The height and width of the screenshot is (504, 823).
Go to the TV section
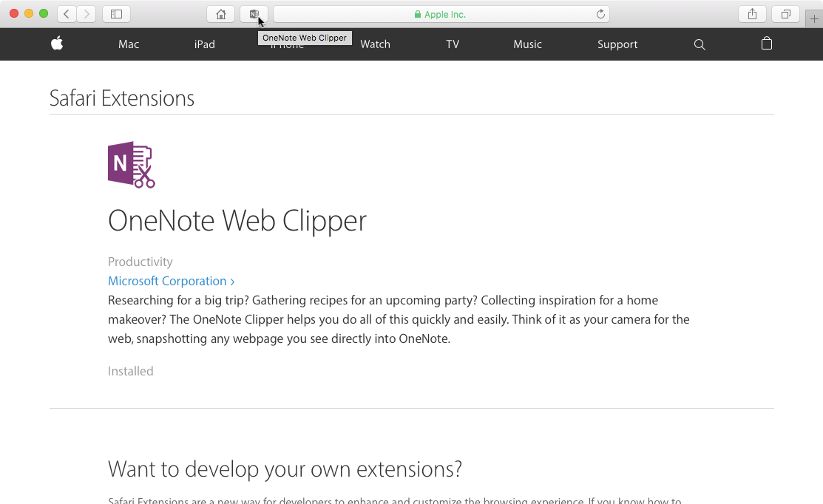(453, 44)
